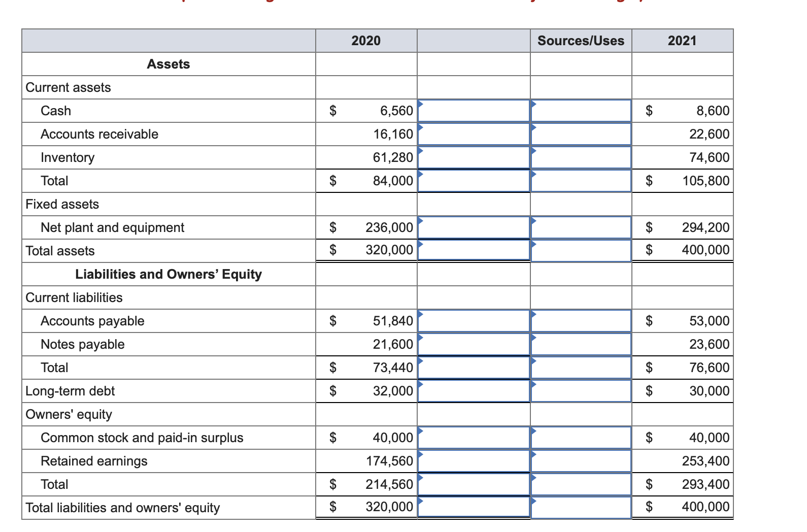Select Sources/Uses field for Notes payable
Viewport: 807px width, 532px height.
coord(581,344)
